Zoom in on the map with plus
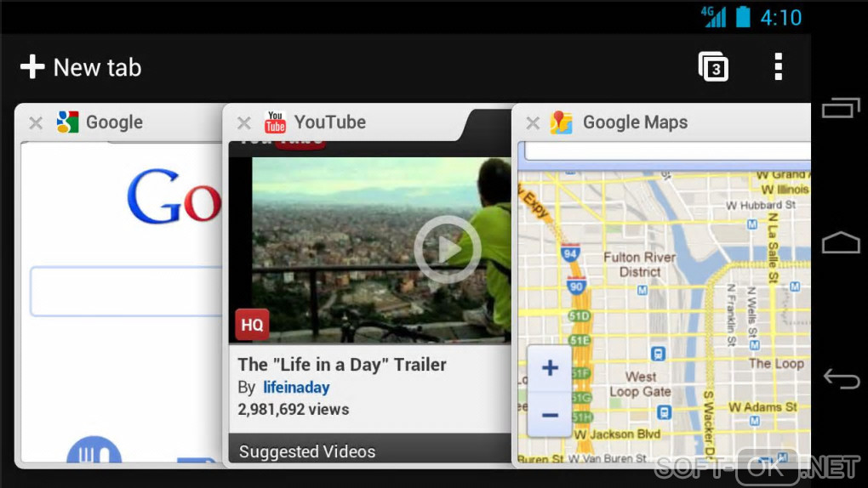Image resolution: width=868 pixels, height=488 pixels. coord(550,368)
